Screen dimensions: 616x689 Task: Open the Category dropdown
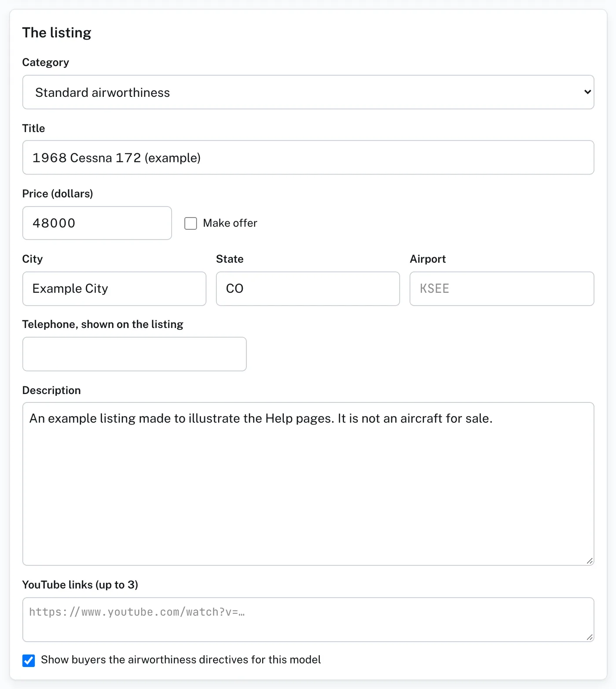click(x=308, y=92)
